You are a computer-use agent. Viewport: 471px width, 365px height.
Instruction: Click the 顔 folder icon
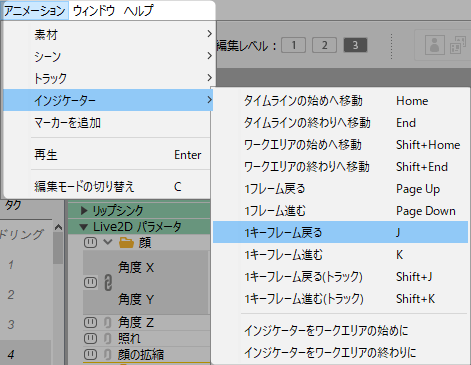pos(126,242)
